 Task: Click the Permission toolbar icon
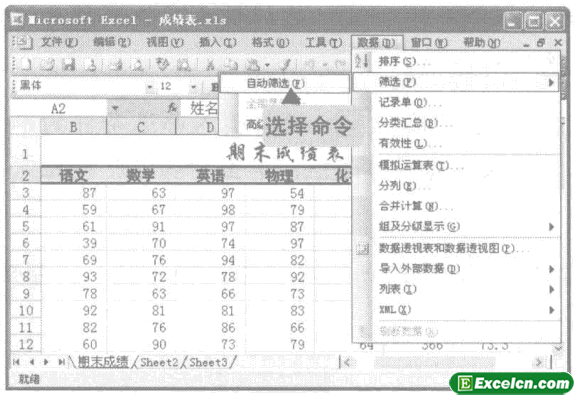pyautogui.click(x=91, y=65)
